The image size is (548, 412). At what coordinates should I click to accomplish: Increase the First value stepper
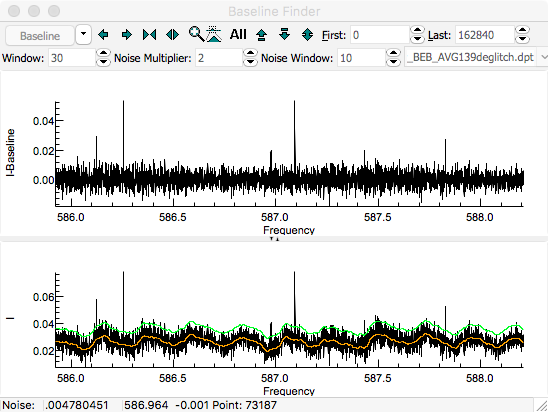pyautogui.click(x=417, y=30)
